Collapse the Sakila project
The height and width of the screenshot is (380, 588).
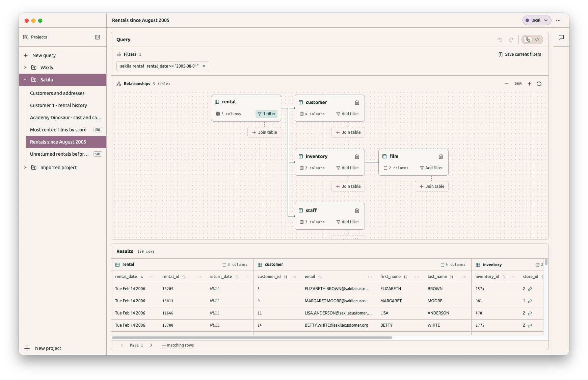25,80
